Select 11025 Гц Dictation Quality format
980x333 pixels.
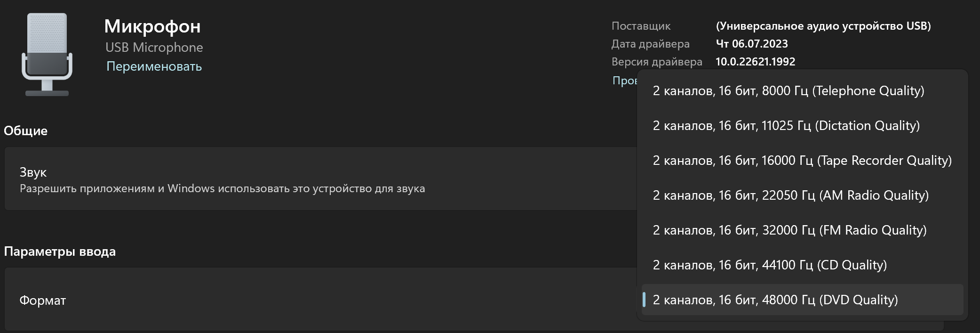tap(786, 126)
